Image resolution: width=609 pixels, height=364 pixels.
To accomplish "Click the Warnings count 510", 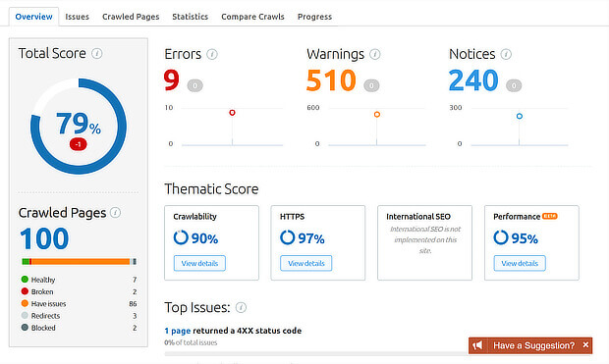I will tap(331, 80).
